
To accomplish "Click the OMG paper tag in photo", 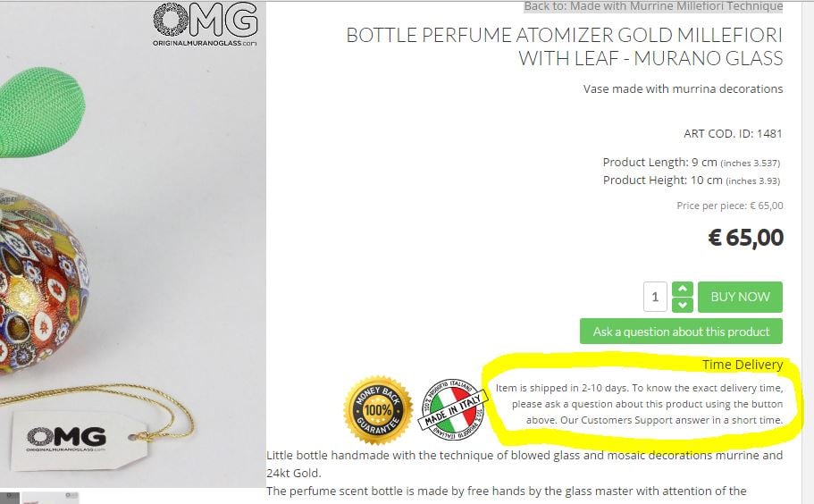I will pyautogui.click(x=76, y=440).
